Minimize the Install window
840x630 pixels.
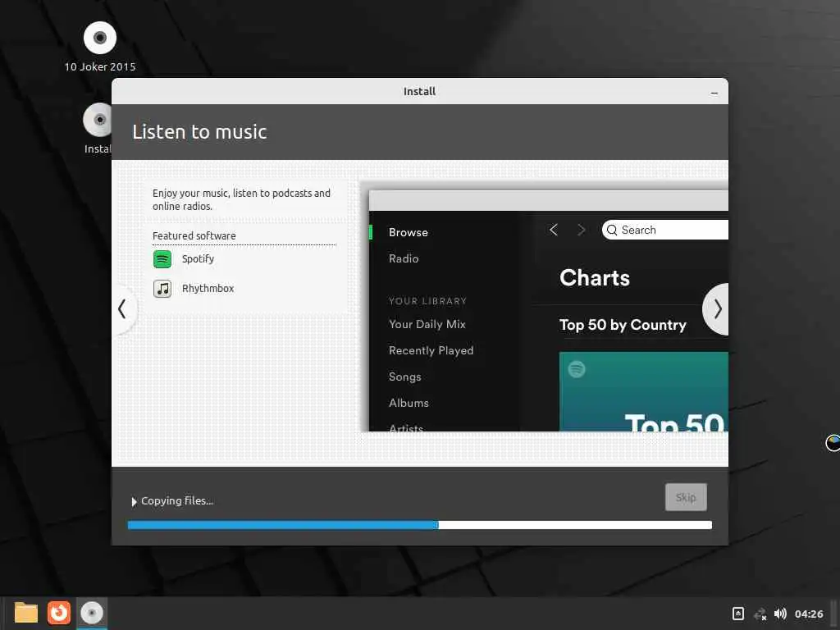click(x=714, y=93)
